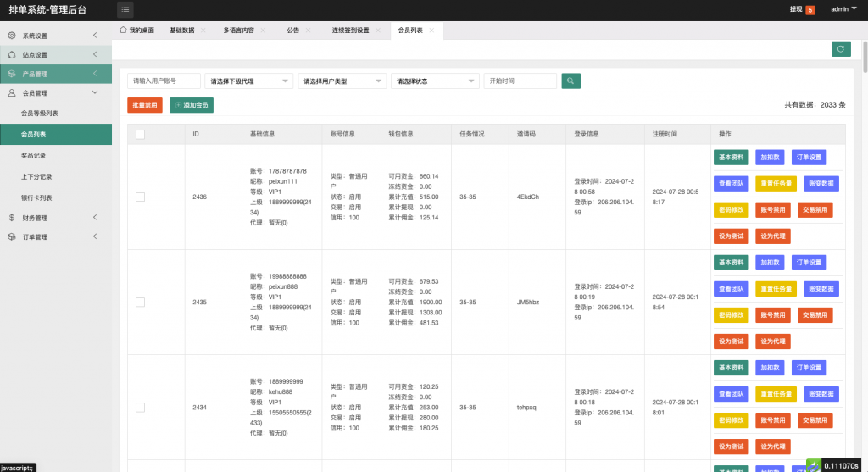Click the 站点设置 icon in sidebar

(12, 55)
